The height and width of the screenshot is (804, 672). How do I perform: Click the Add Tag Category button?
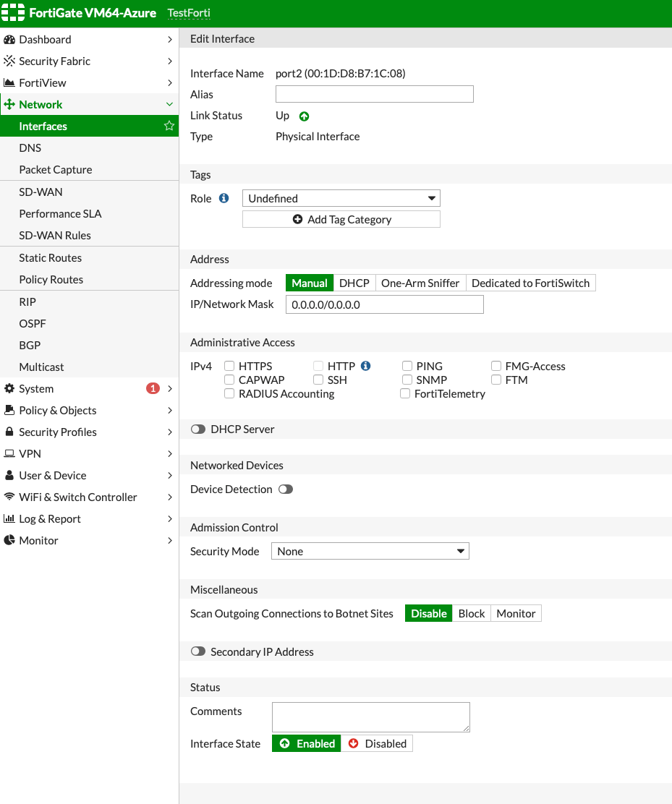click(x=341, y=219)
